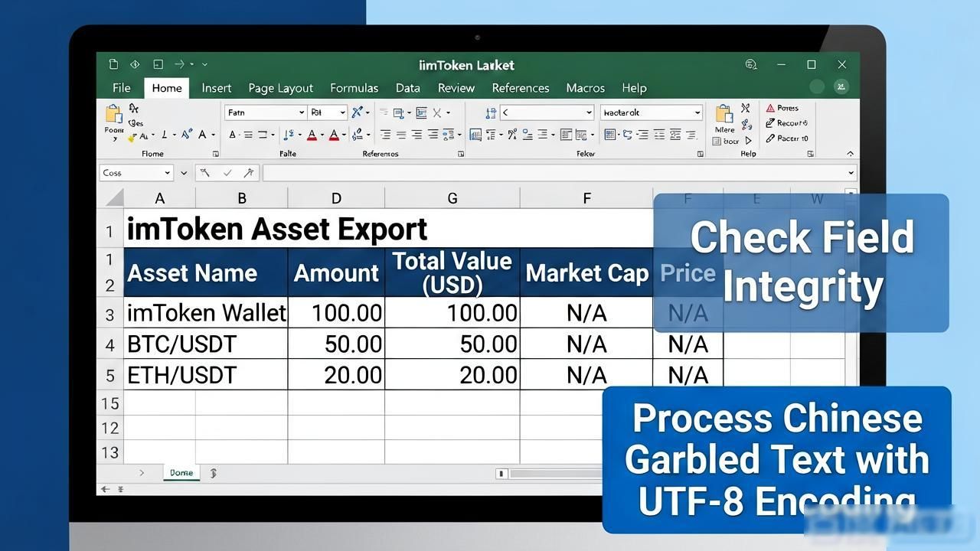The height and width of the screenshot is (551, 980).
Task: Click the clipboard paste icon in Flome group
Action: [113, 115]
